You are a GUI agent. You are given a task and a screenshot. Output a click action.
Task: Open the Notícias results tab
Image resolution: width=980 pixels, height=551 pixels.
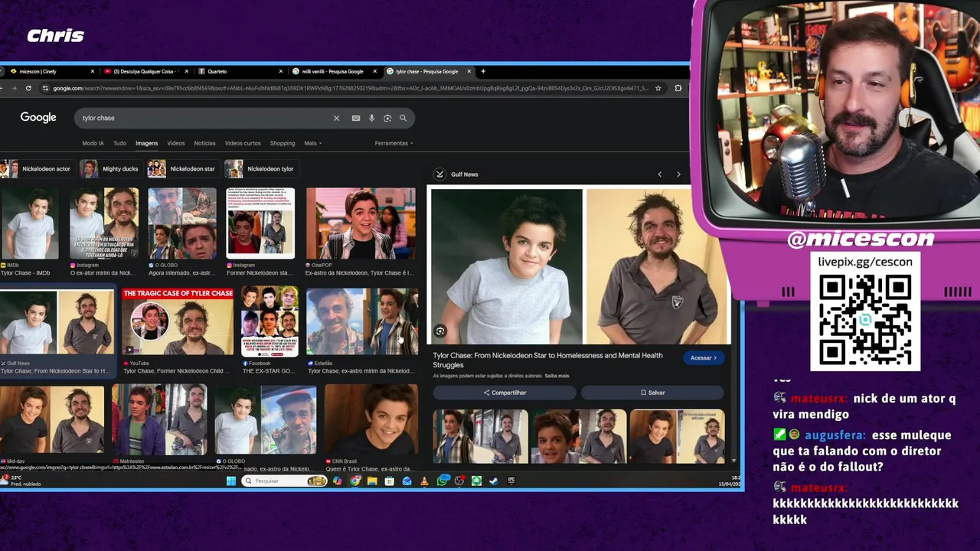pos(204,143)
